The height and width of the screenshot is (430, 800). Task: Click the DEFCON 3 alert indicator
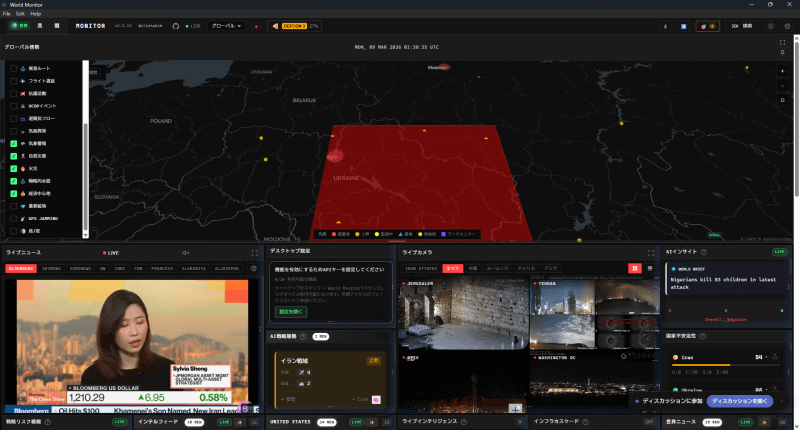[294, 26]
